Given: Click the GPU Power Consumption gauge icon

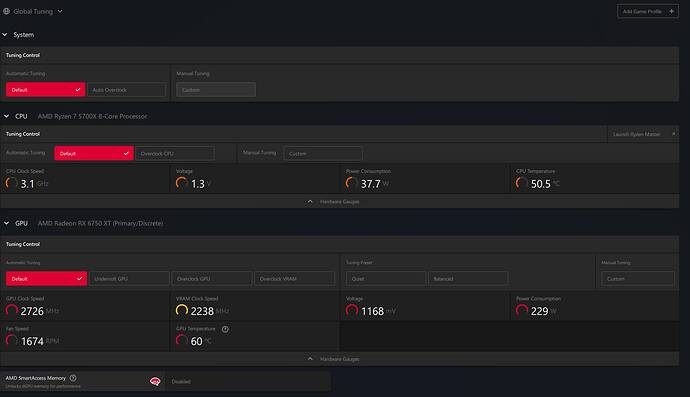Looking at the screenshot, I should (522, 311).
